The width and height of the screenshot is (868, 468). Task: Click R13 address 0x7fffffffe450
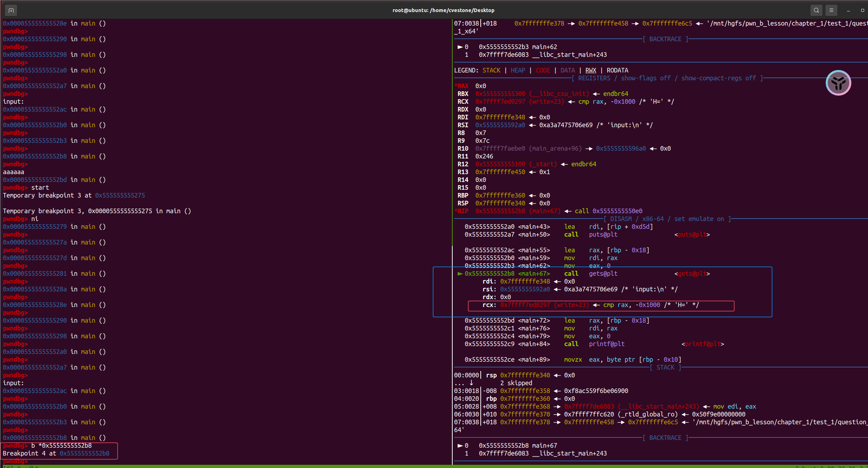pyautogui.click(x=500, y=172)
